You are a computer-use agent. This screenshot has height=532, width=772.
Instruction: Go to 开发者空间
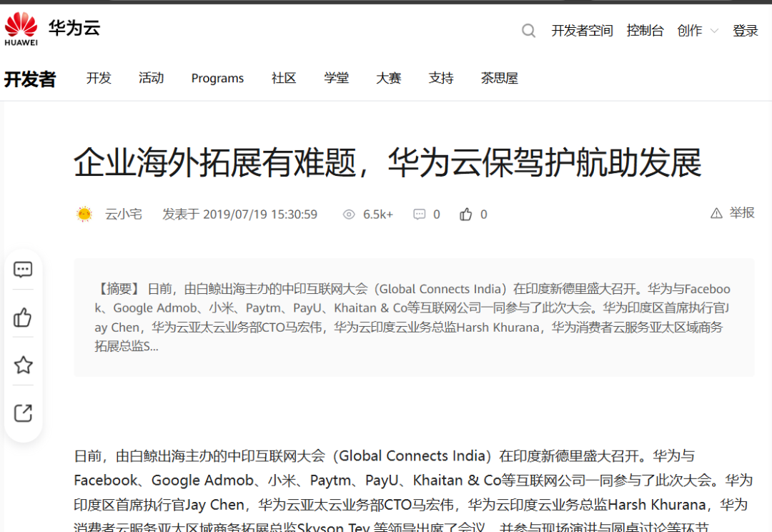pos(582,31)
